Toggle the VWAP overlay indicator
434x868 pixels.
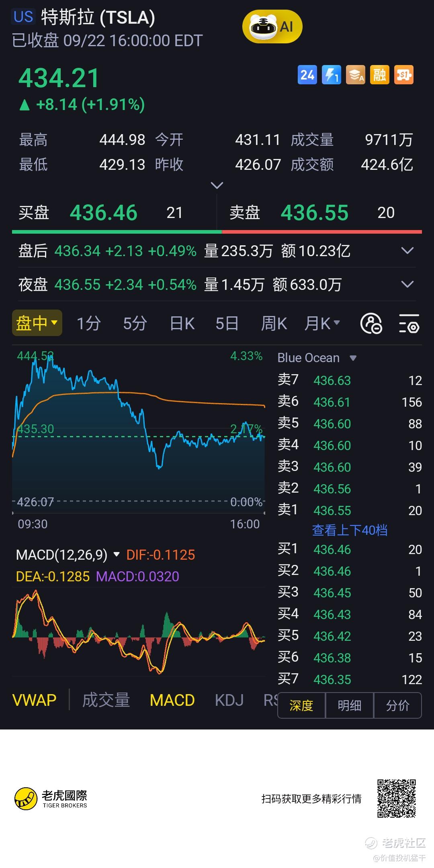(x=34, y=700)
